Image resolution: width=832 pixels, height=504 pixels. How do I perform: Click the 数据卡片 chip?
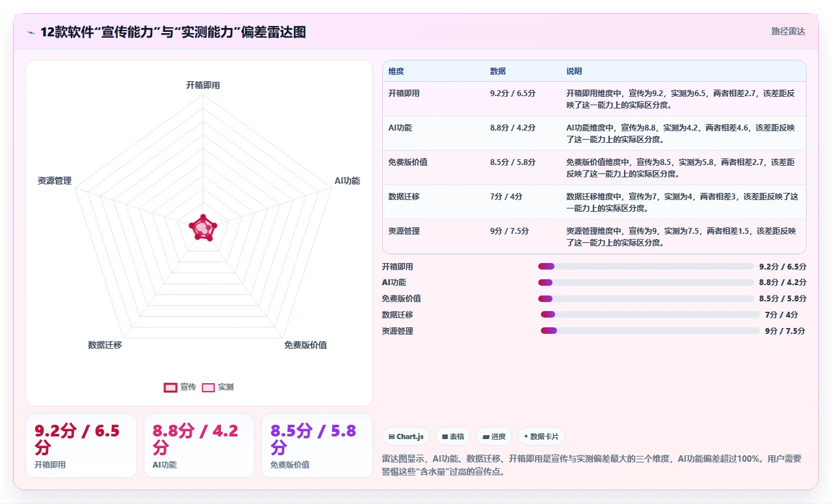pos(541,436)
